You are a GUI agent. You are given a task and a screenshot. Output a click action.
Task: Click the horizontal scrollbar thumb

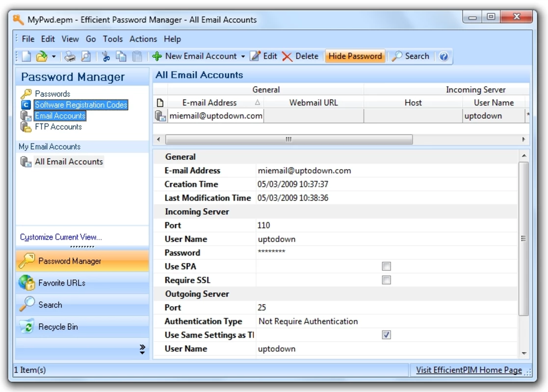[x=288, y=139]
